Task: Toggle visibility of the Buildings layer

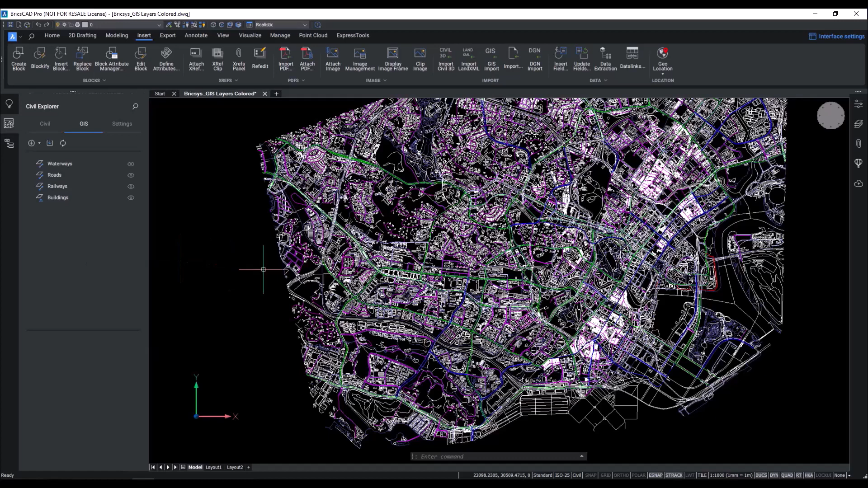Action: pyautogui.click(x=131, y=197)
